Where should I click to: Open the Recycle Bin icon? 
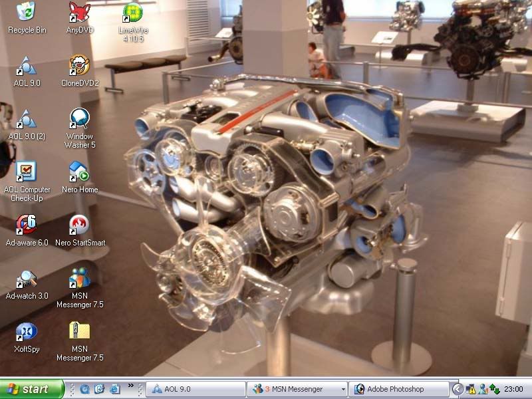click(x=27, y=18)
